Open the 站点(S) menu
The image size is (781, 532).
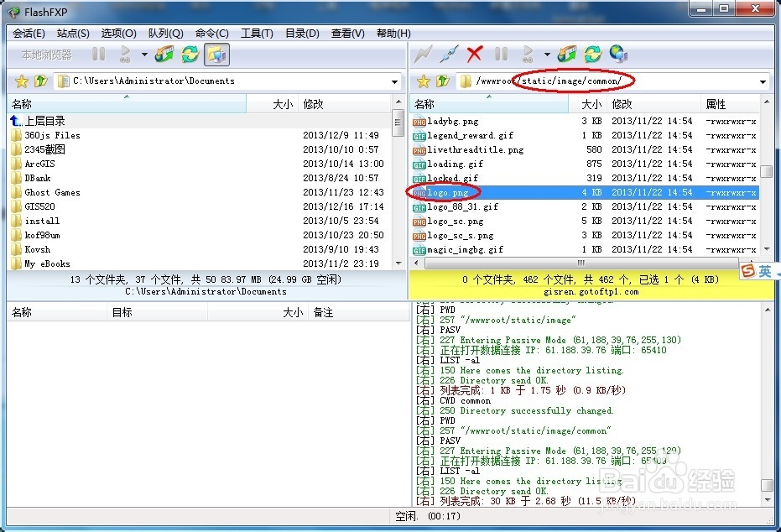[x=73, y=34]
